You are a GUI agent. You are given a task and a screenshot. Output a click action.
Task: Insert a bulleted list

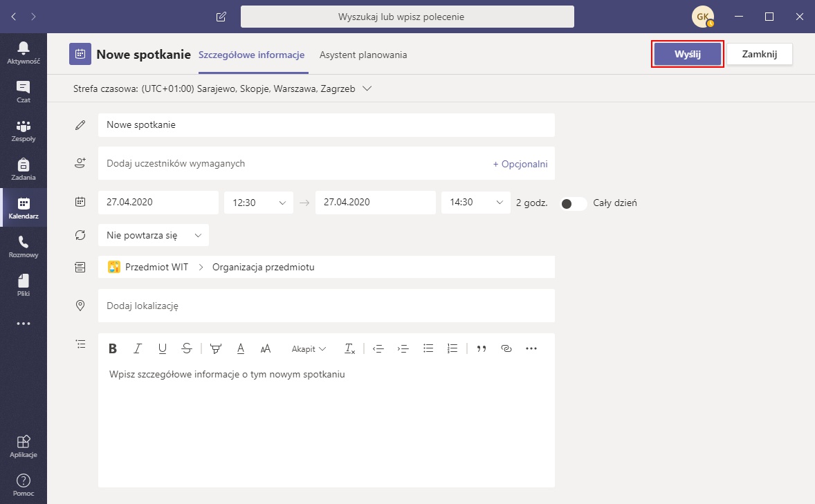(x=428, y=348)
